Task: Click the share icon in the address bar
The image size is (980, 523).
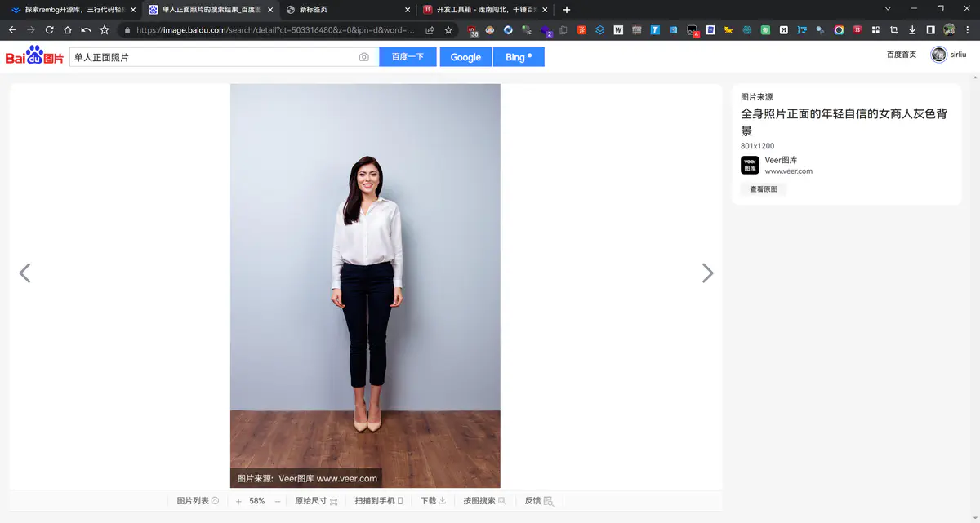Action: 430,30
